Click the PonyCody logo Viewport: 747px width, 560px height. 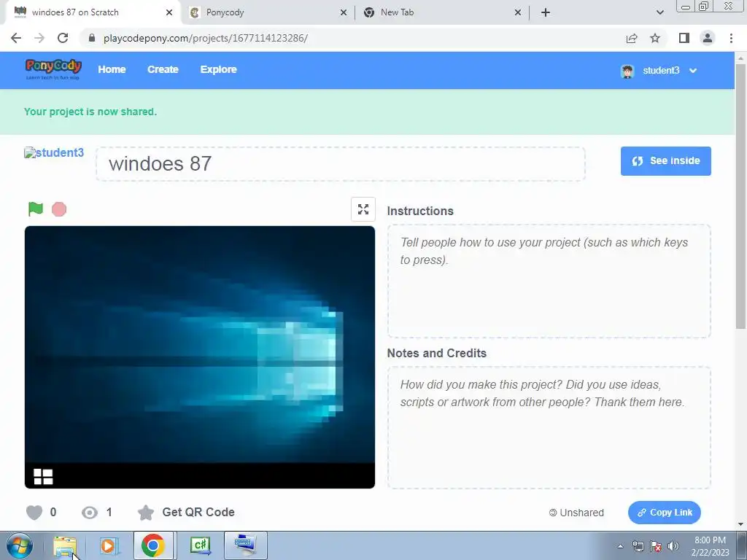53,69
